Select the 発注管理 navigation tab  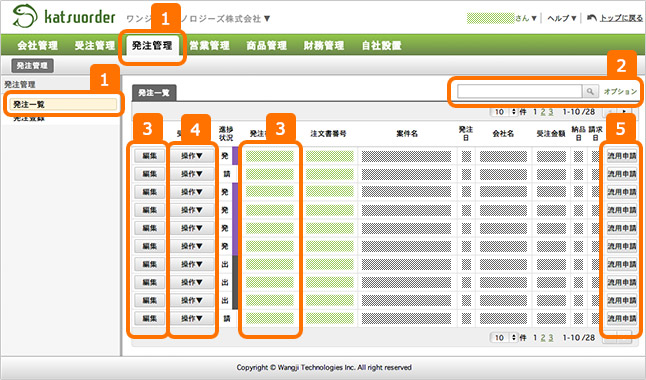(152, 45)
